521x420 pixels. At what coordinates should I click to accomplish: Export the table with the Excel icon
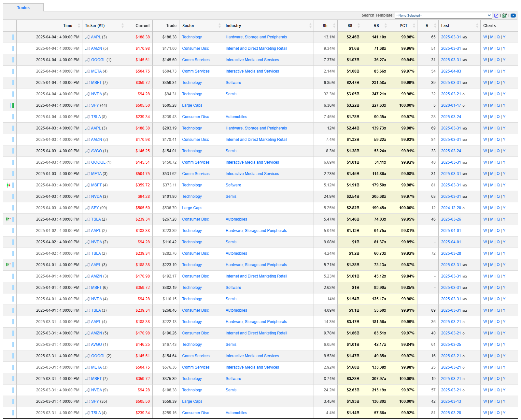coord(504,15)
